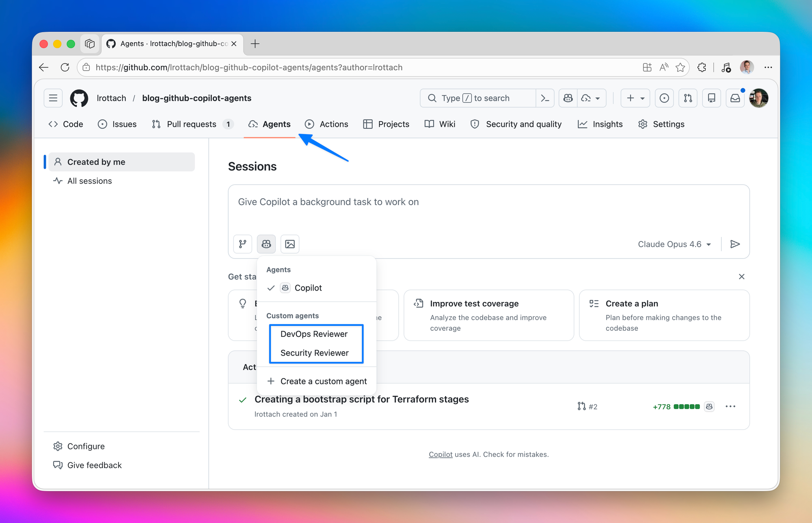Send the task with the arrow icon
Image resolution: width=812 pixels, height=523 pixels.
[x=735, y=244]
